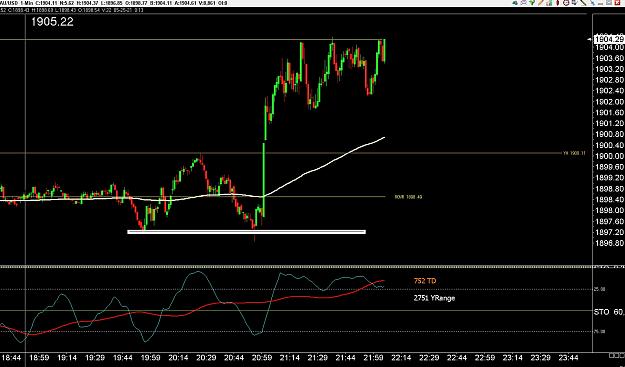This screenshot has width=625, height=367.
Task: Click the 22:59 time axis label
Action: coord(484,357)
